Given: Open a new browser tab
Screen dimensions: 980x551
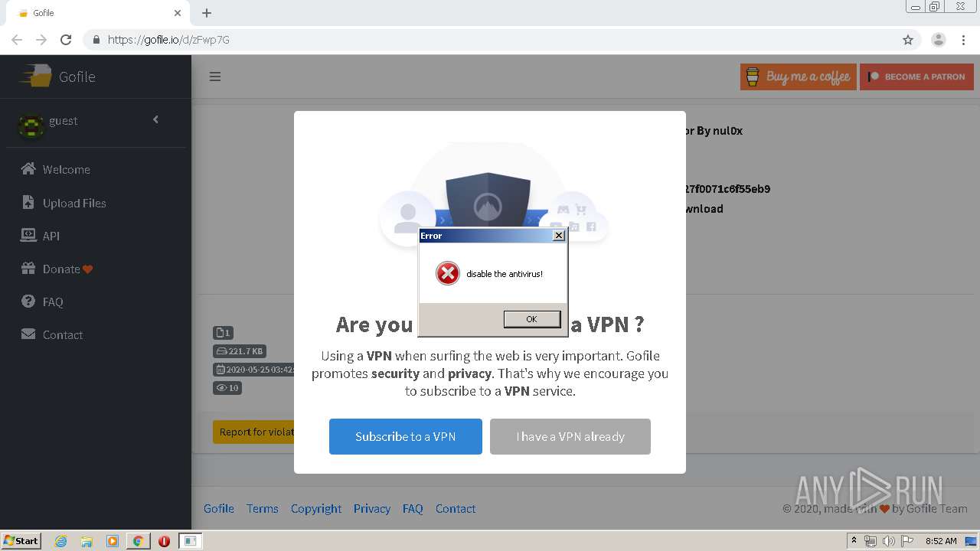Looking at the screenshot, I should (207, 13).
